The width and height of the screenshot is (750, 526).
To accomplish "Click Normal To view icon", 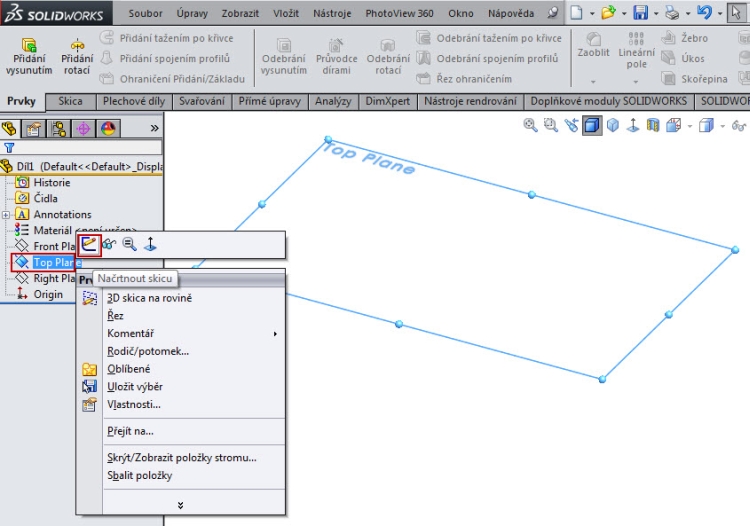I will pos(150,244).
